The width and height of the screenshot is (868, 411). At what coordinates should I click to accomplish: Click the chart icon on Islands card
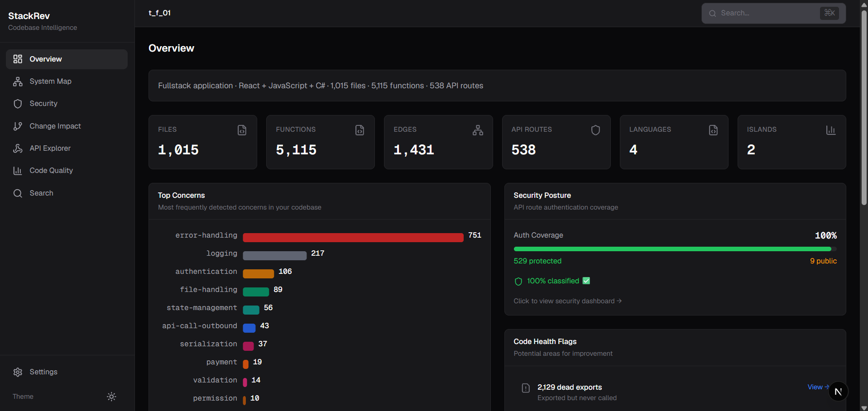pyautogui.click(x=831, y=130)
